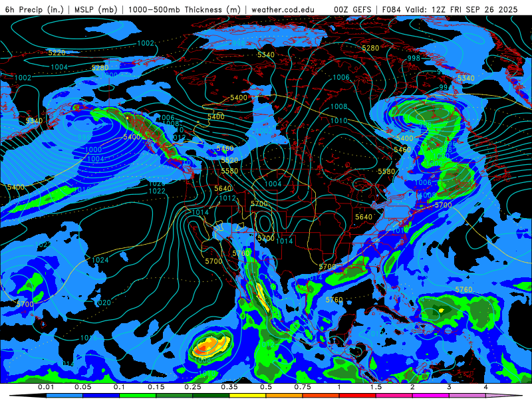Select the magenta 2–3 legend swatch
532x399 pixels.
click(431, 396)
